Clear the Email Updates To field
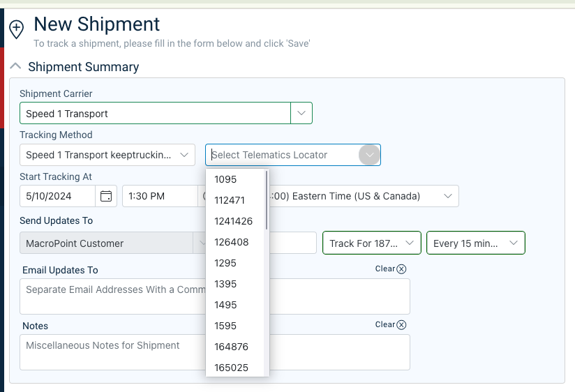This screenshot has height=392, width=575. point(391,269)
